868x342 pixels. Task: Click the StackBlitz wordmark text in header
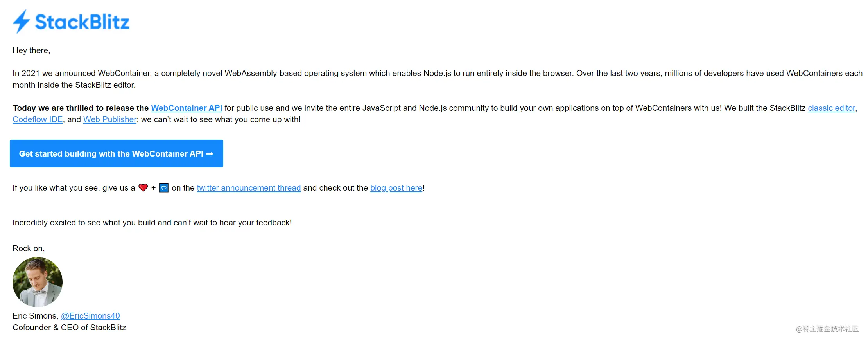pyautogui.click(x=82, y=22)
